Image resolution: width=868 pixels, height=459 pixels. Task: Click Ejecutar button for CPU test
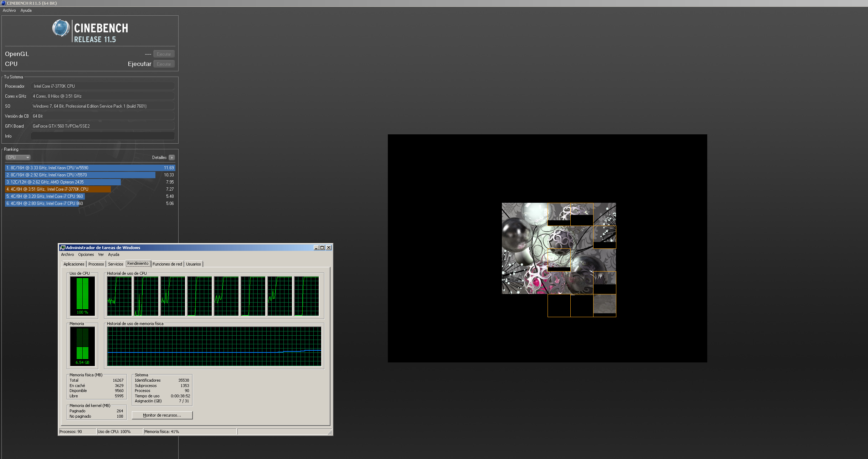[x=164, y=64]
